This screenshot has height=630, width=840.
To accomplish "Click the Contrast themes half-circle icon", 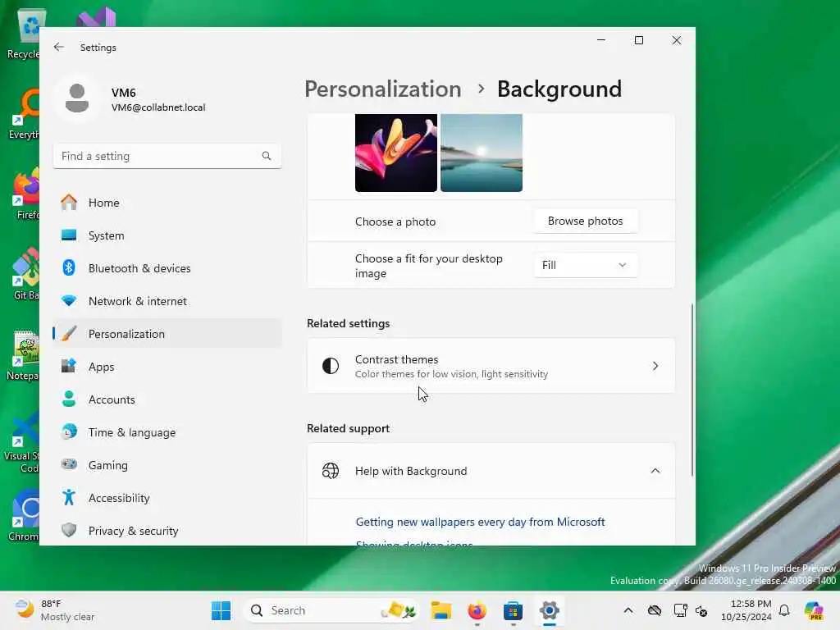I will click(331, 367).
